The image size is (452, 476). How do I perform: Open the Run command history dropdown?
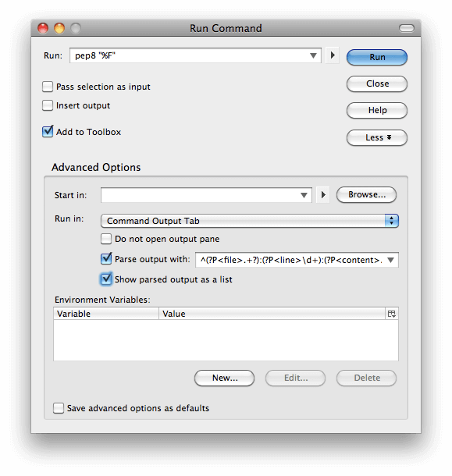313,55
